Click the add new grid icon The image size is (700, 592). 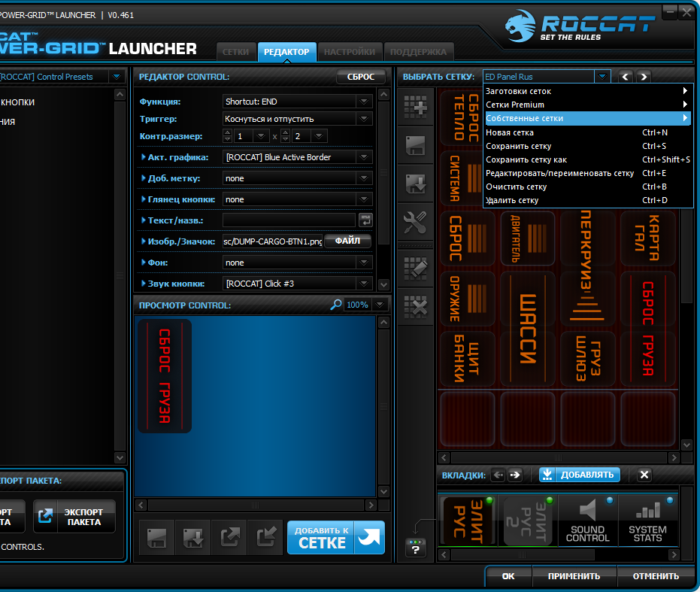(x=415, y=108)
